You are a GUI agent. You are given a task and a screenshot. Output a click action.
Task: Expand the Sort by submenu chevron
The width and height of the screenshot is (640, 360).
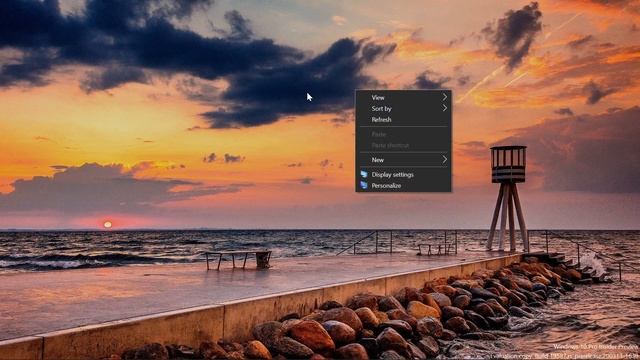click(x=444, y=109)
